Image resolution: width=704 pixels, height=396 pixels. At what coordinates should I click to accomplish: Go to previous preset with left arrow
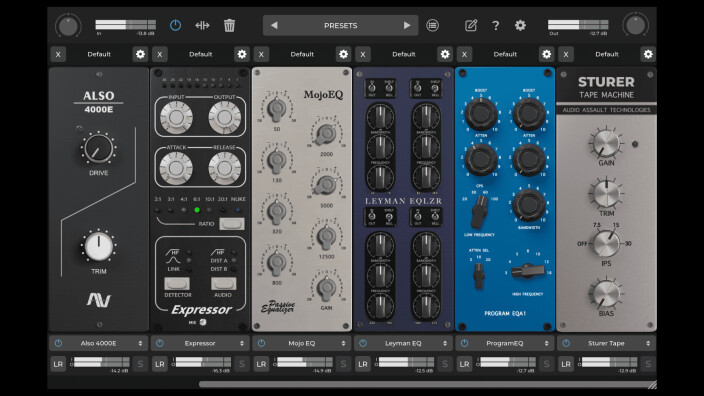(x=274, y=26)
